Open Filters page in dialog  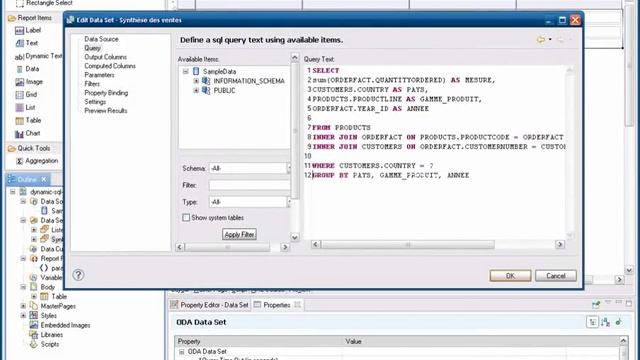[92, 84]
